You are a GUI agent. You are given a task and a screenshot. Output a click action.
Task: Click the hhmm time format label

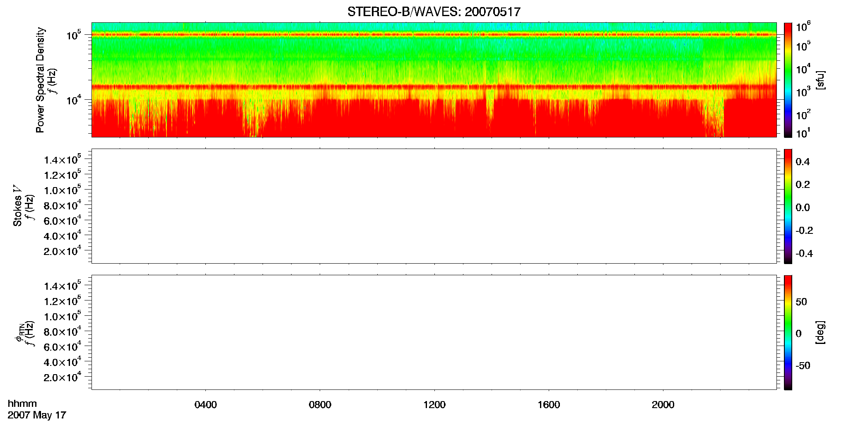22,404
